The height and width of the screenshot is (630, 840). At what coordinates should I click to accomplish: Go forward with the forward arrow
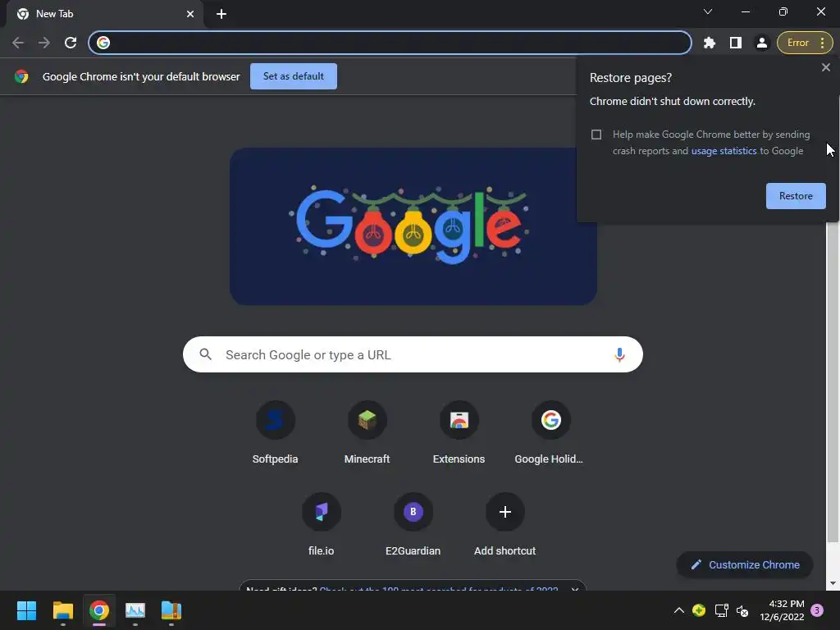point(44,43)
